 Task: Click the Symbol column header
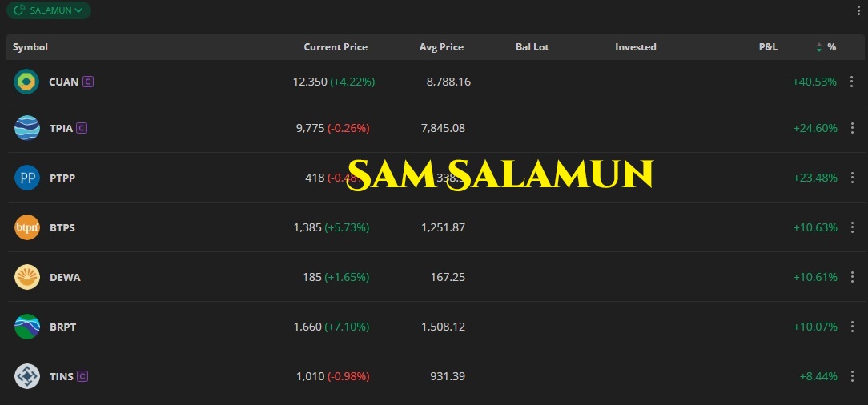[x=30, y=47]
